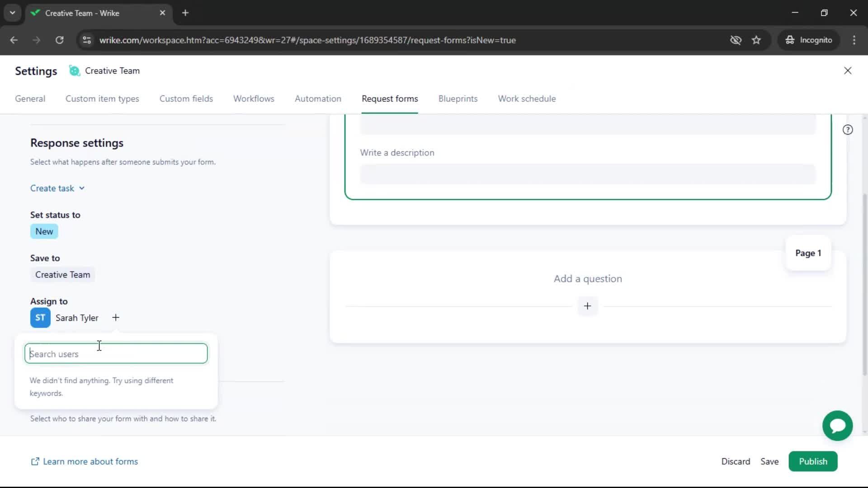Click the browser back arrow
868x488 pixels.
point(14,40)
